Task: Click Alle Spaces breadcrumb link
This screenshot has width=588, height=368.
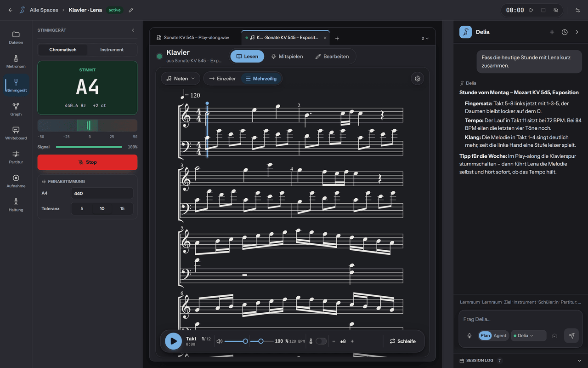Action: click(x=44, y=10)
